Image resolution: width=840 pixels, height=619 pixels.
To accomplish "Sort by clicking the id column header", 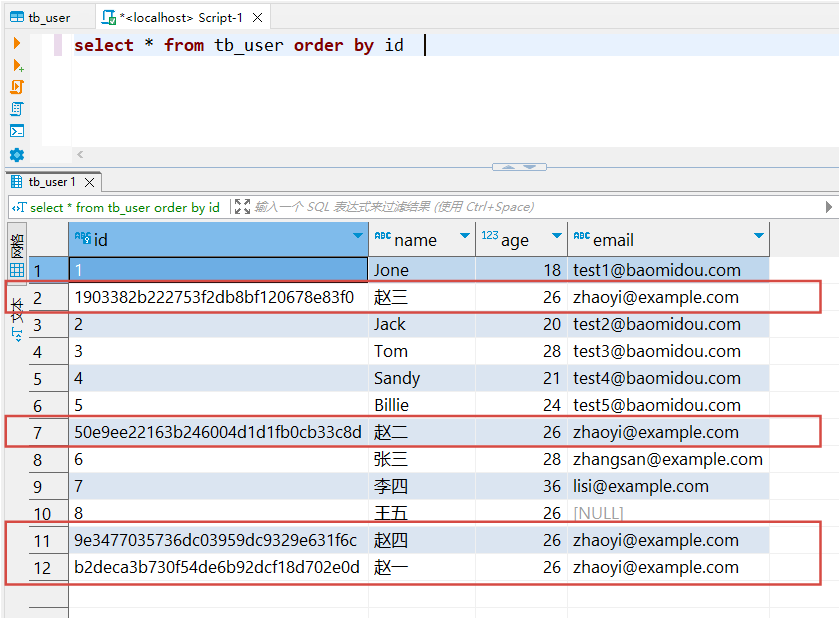I will pos(218,240).
